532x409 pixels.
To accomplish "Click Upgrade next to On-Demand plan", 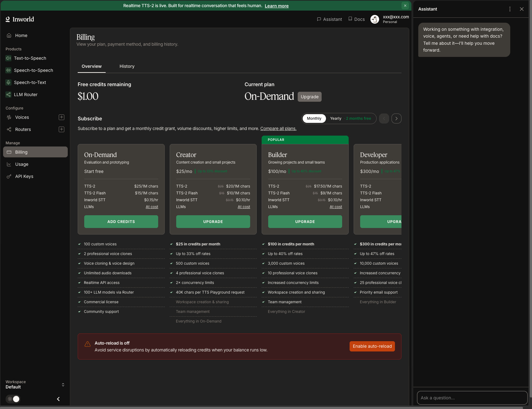I will [x=310, y=97].
